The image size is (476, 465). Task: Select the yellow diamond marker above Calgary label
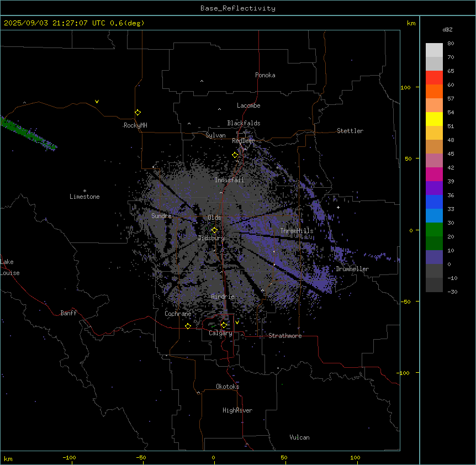224,325
